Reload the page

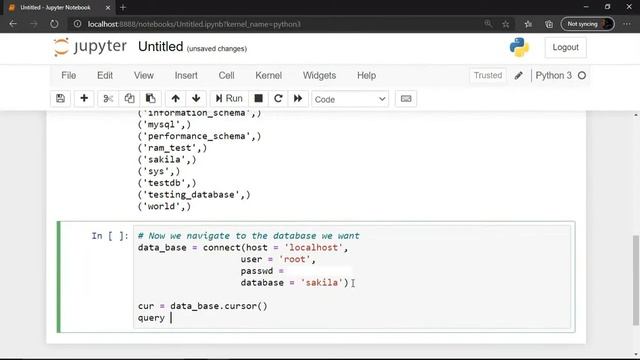coord(54,24)
